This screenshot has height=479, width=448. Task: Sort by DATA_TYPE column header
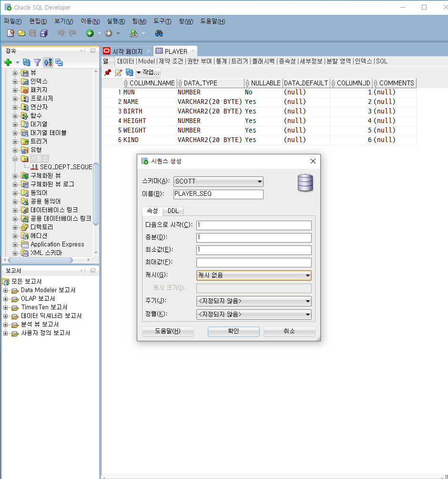coord(211,83)
